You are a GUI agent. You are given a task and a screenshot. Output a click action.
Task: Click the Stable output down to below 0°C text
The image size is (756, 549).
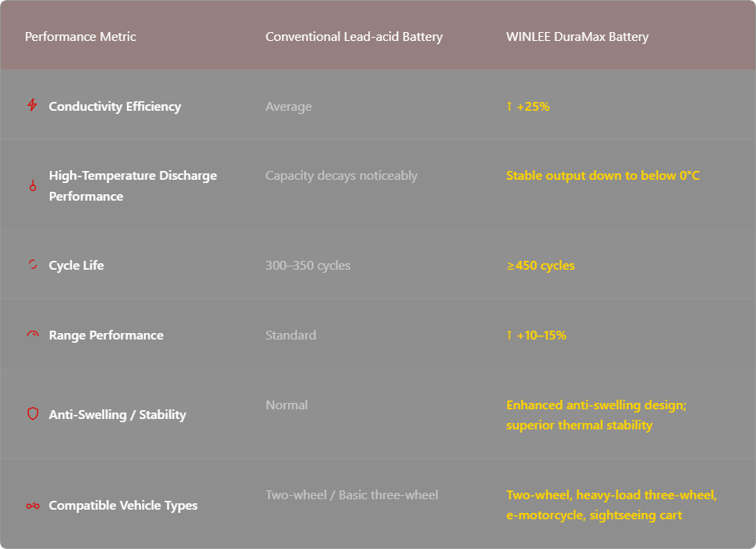(x=602, y=175)
